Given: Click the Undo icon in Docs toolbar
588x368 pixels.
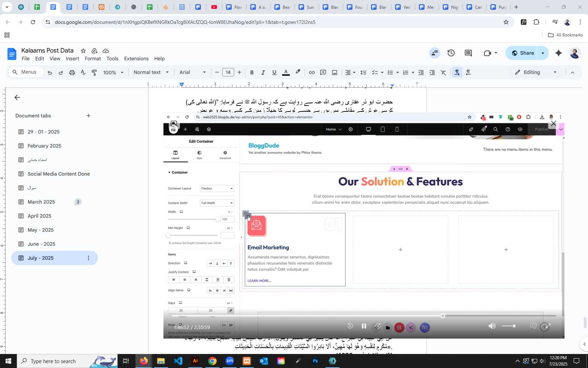Looking at the screenshot, I should point(50,73).
